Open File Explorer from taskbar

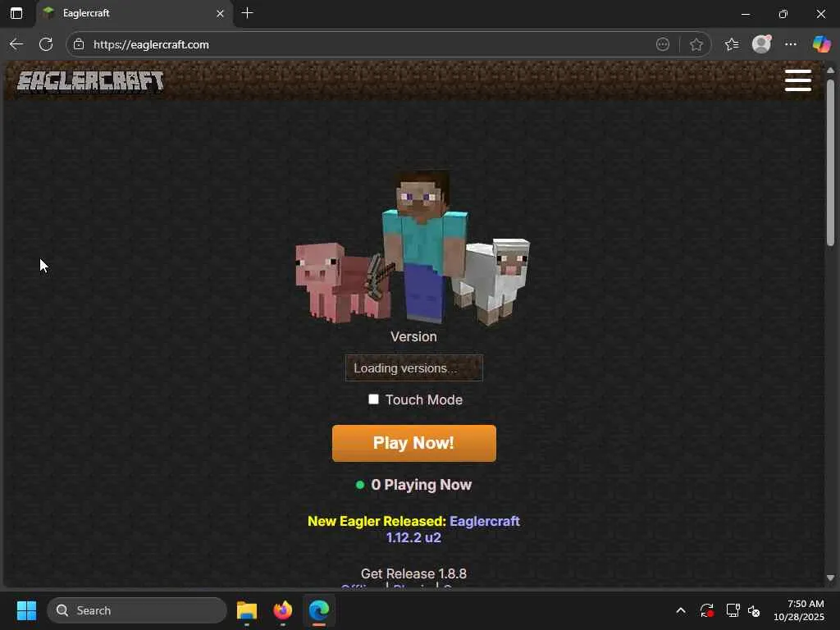coord(247,610)
